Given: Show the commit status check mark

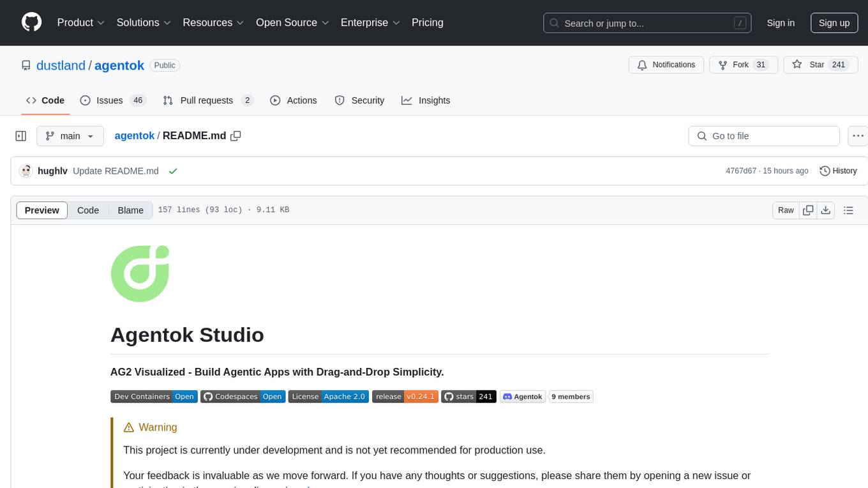Looking at the screenshot, I should click(173, 171).
